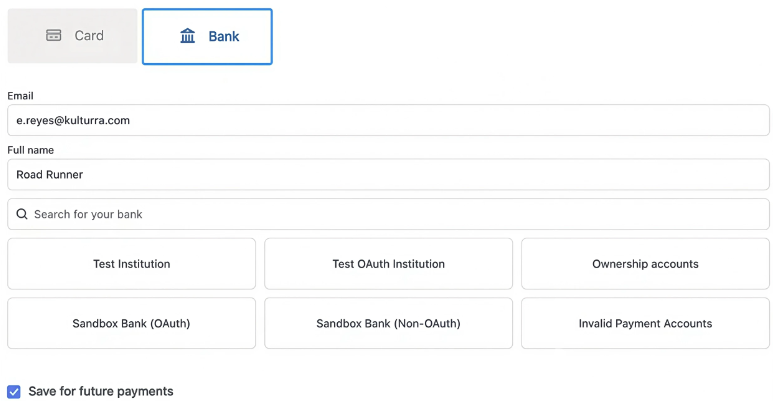Screen dimensions: 773x401
Task: Click the Save for future payments label
Action: click(101, 392)
